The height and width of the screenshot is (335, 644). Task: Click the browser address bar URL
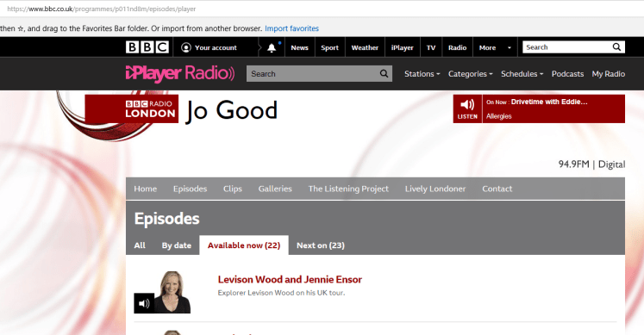pyautogui.click(x=102, y=9)
